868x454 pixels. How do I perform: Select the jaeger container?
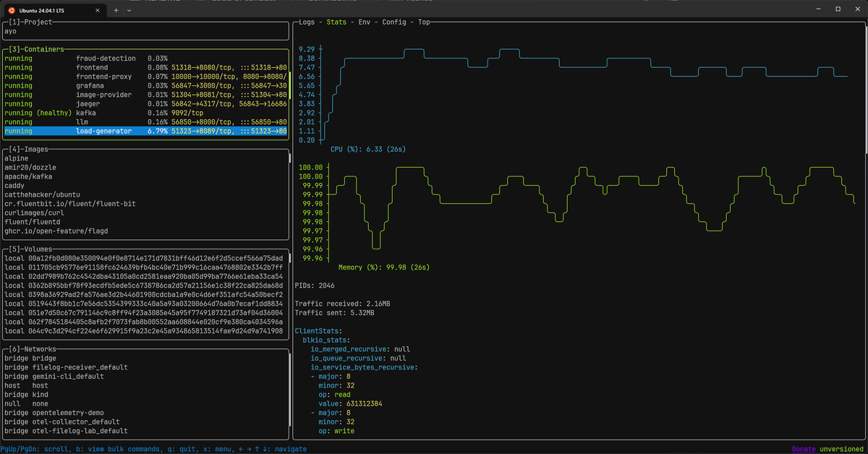145,104
